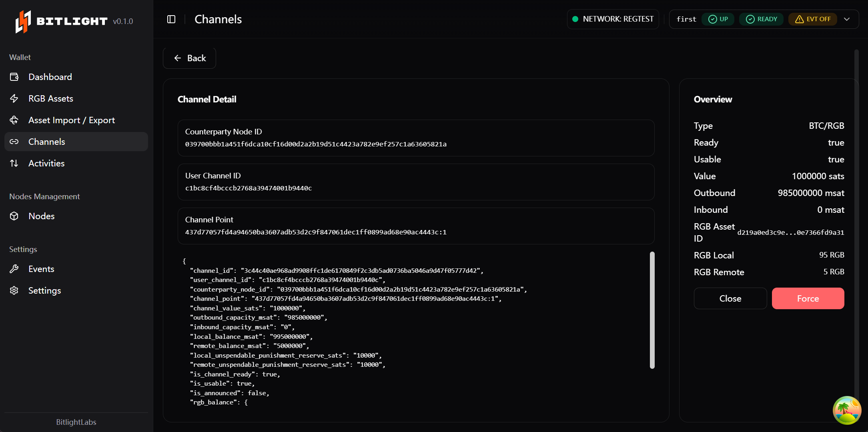Click the Channels link icon
The height and width of the screenshot is (432, 868).
[x=14, y=142]
